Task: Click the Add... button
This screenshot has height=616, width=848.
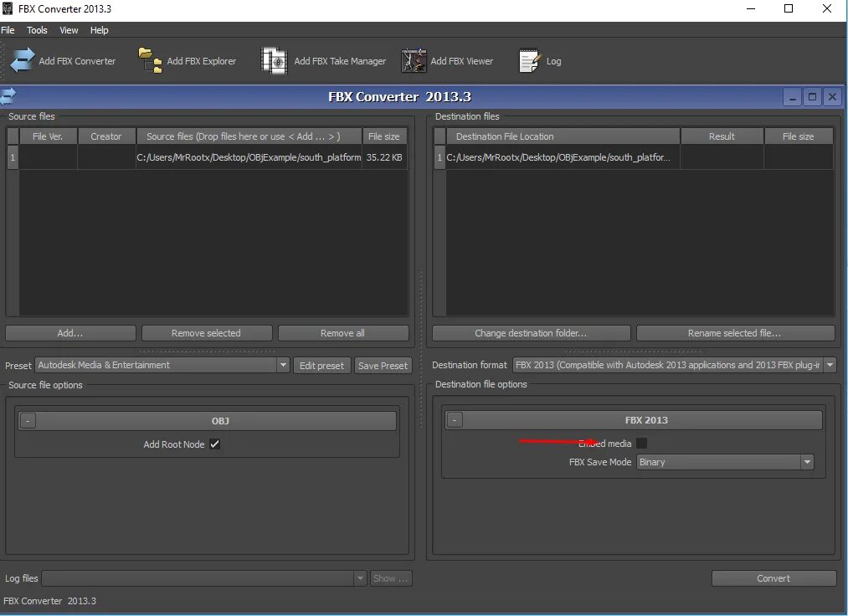Action: 70,333
